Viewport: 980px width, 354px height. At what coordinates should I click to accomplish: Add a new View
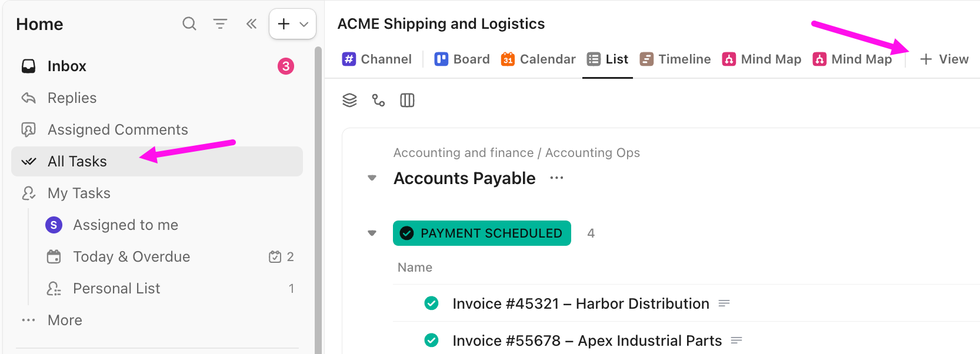pos(944,59)
